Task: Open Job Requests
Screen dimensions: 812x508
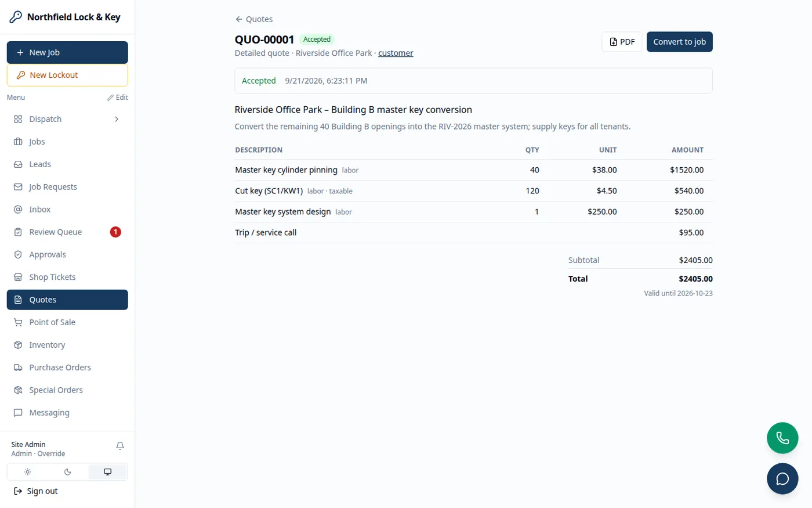Action: click(67, 187)
